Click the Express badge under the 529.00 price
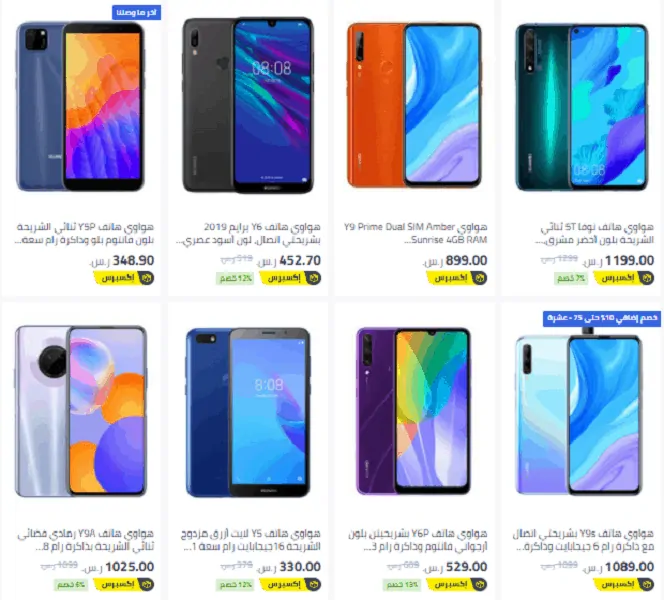 coord(457,585)
